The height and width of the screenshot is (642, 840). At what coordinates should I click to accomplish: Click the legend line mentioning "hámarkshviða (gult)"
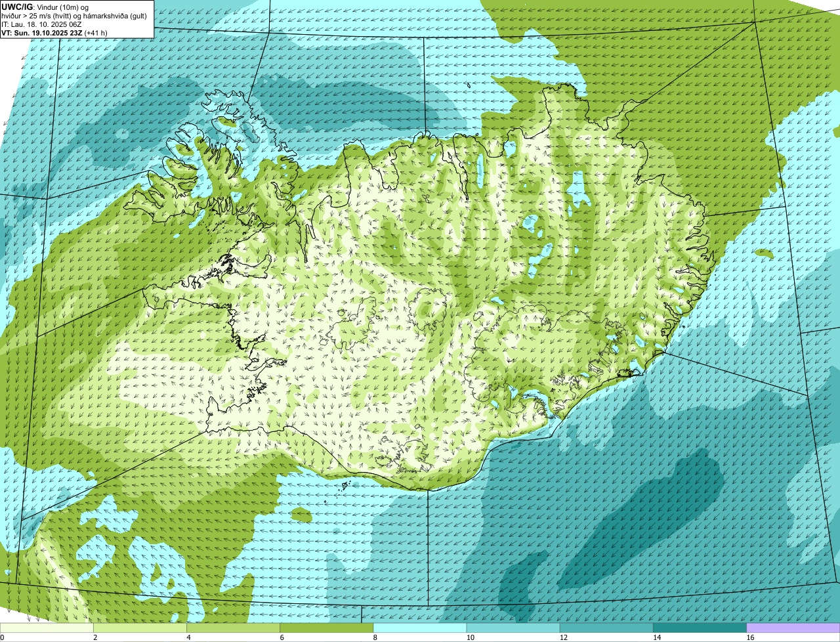click(74, 15)
